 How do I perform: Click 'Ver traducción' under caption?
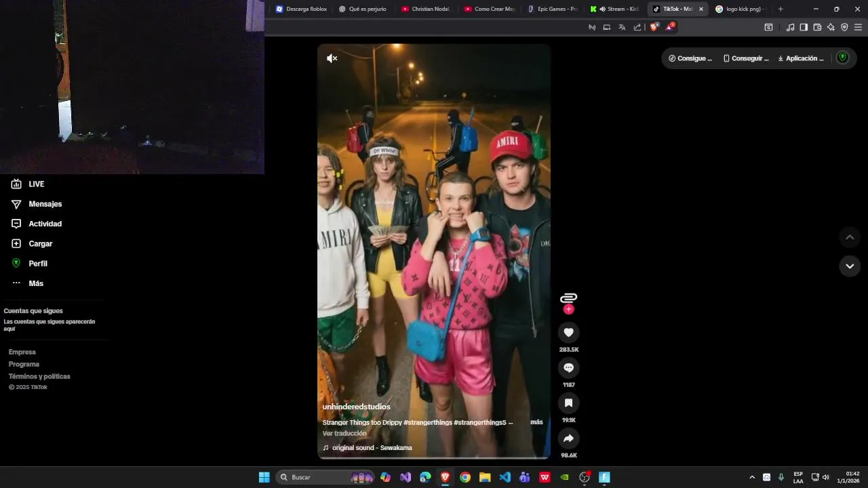click(x=344, y=433)
